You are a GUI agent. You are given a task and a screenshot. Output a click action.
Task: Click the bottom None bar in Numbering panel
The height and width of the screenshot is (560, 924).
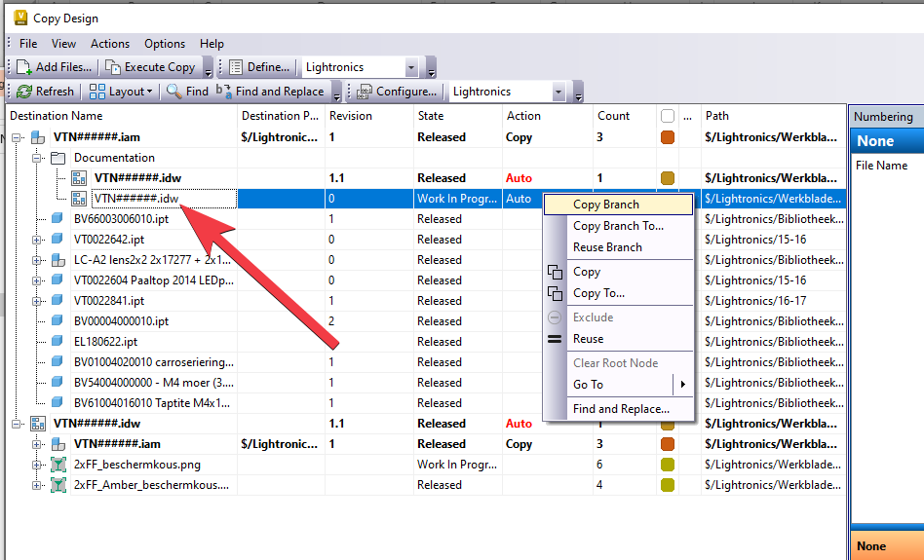click(x=888, y=545)
